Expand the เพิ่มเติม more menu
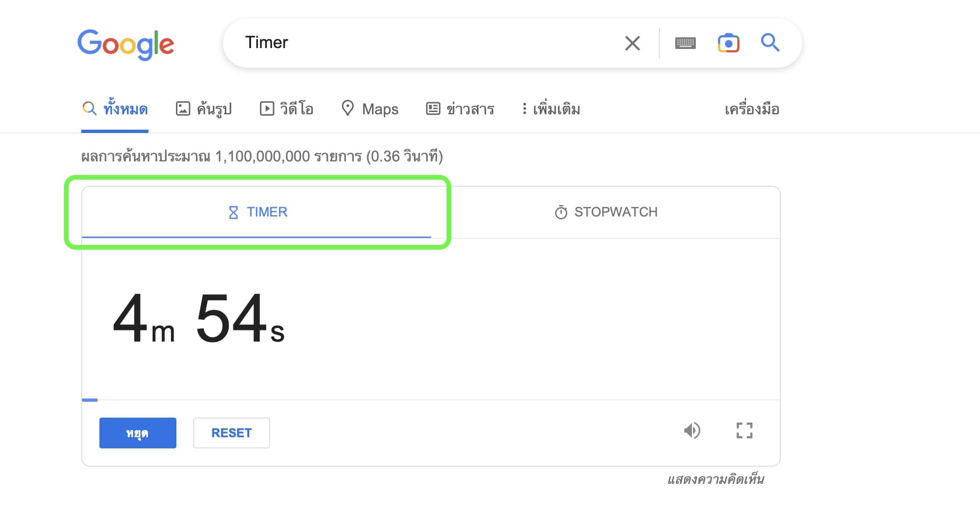The height and width of the screenshot is (531, 980). (x=551, y=109)
